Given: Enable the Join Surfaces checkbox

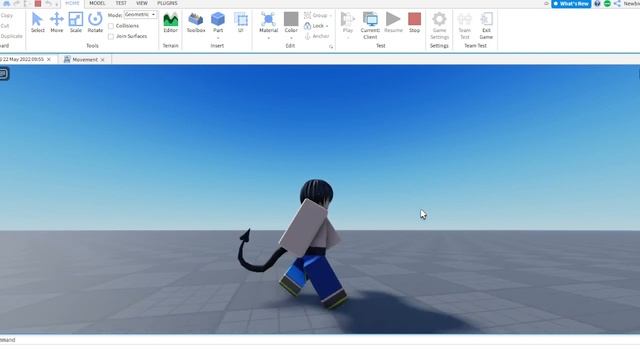Looking at the screenshot, I should (x=111, y=36).
